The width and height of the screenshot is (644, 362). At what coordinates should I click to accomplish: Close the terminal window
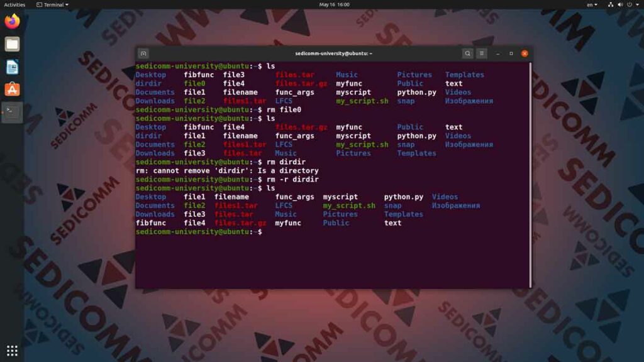click(525, 53)
